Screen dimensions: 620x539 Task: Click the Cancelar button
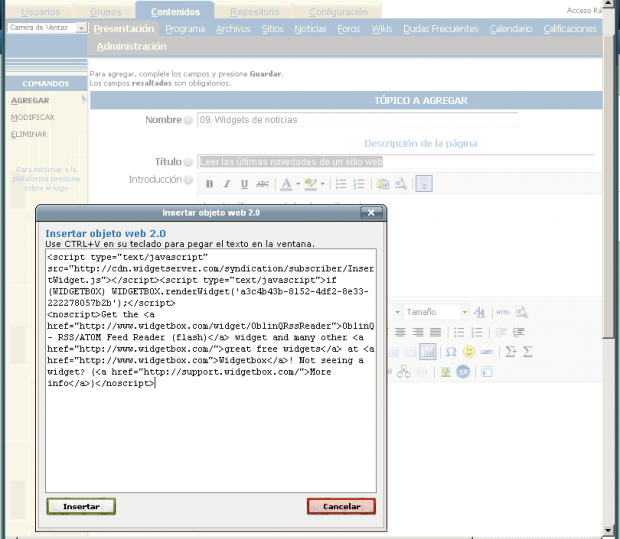341,506
